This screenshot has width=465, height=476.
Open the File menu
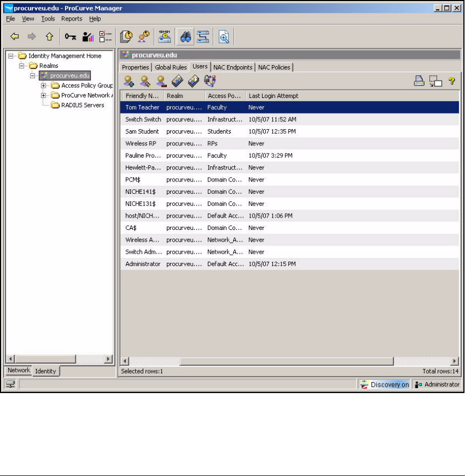click(x=11, y=19)
